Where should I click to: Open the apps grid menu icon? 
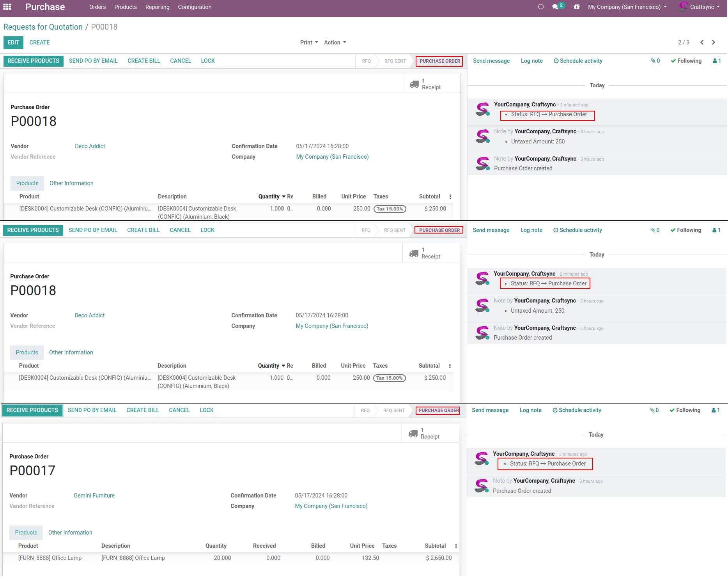[7, 7]
